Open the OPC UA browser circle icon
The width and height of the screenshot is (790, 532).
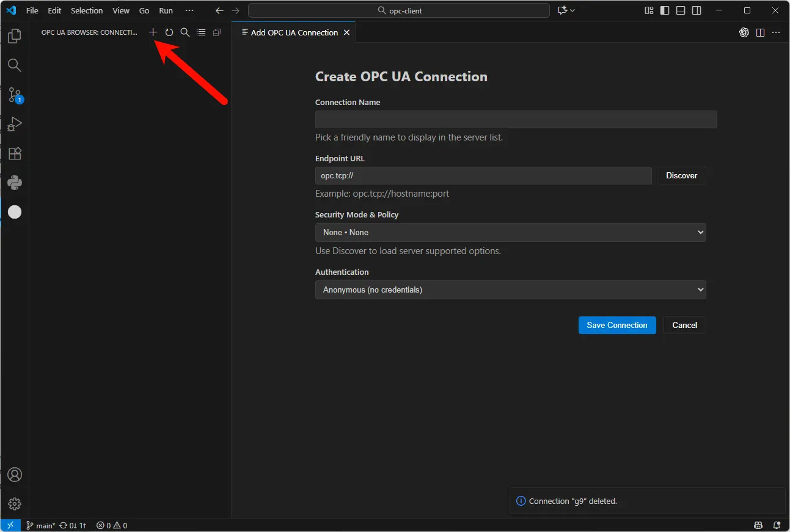click(15, 212)
